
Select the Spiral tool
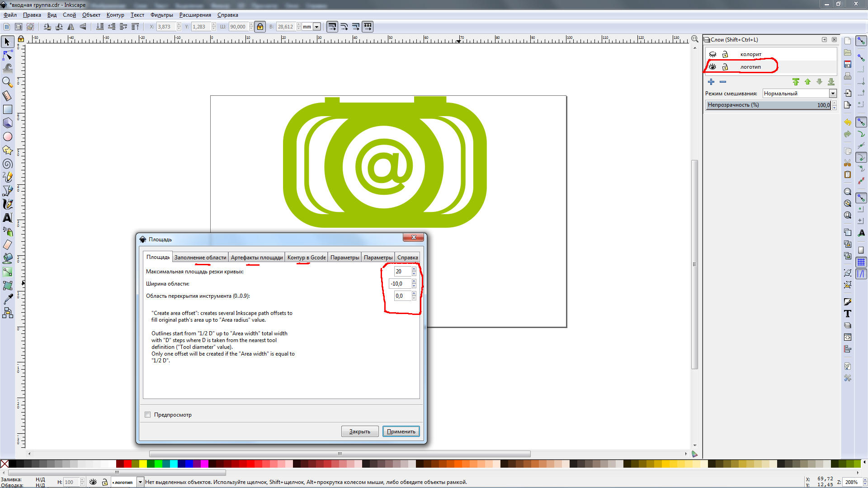(x=7, y=164)
